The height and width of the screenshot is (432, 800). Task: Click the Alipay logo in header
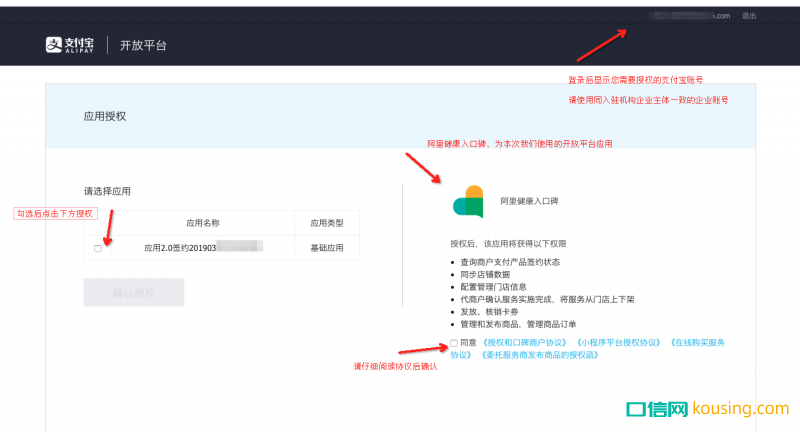coord(70,45)
